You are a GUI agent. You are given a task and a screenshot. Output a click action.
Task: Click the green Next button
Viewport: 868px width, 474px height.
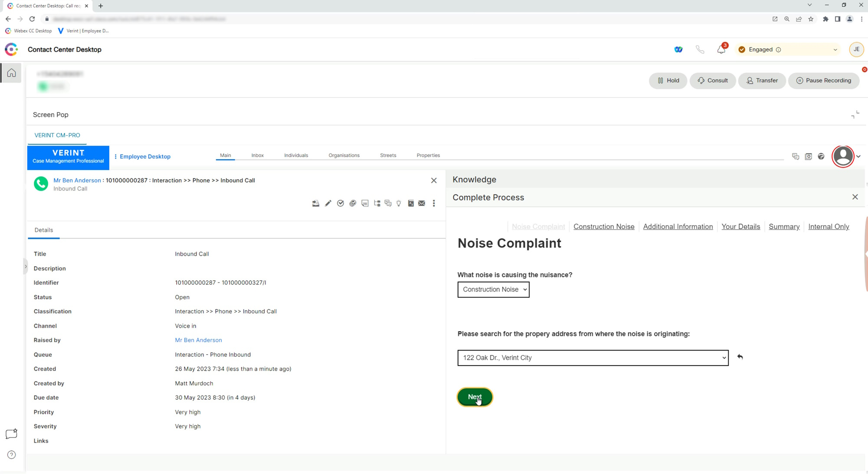[474, 397]
